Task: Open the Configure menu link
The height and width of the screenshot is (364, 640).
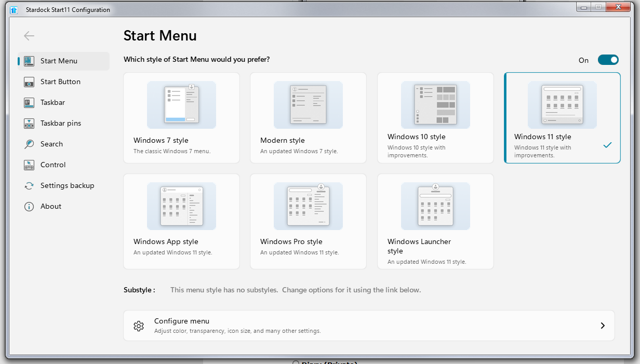Action: (x=182, y=321)
